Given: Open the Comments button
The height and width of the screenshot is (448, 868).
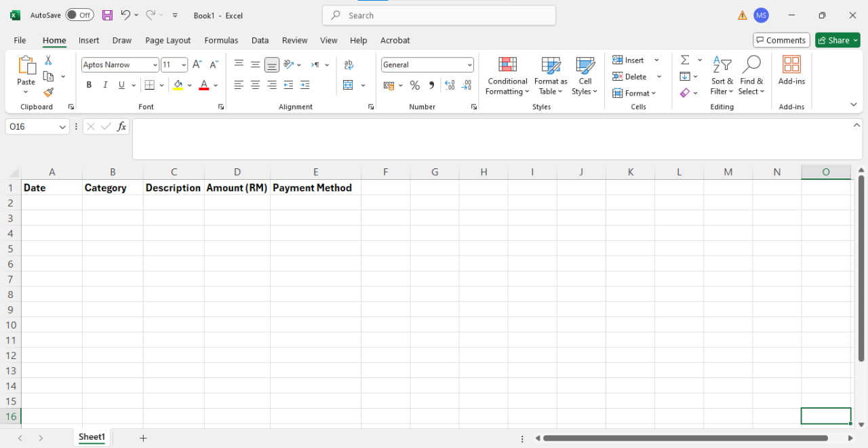Looking at the screenshot, I should coord(781,41).
